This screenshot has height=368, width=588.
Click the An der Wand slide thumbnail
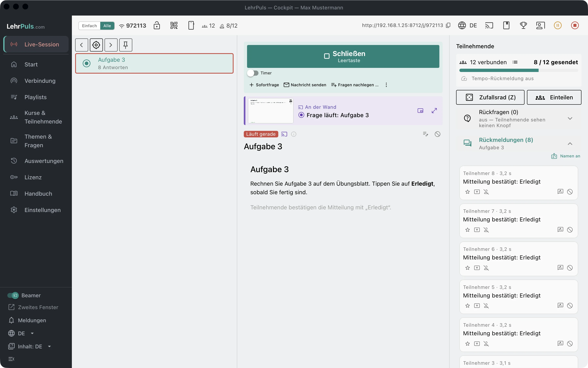coord(271,111)
